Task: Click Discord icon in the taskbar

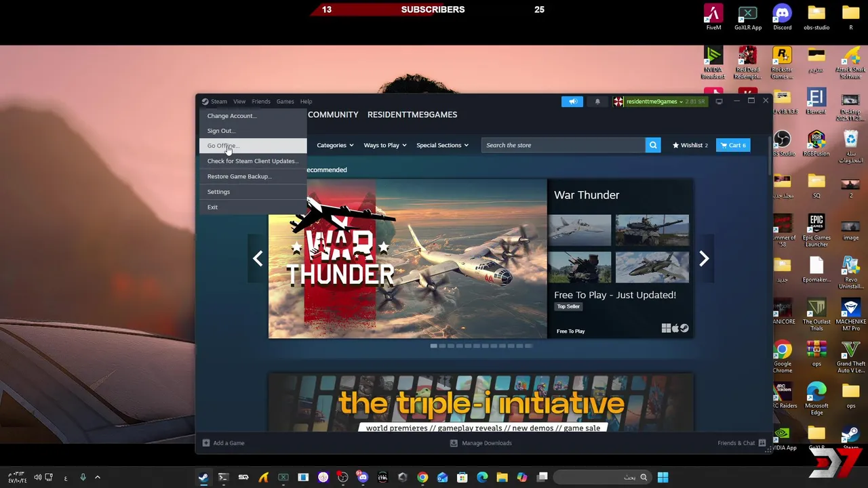Action: pyautogui.click(x=363, y=477)
